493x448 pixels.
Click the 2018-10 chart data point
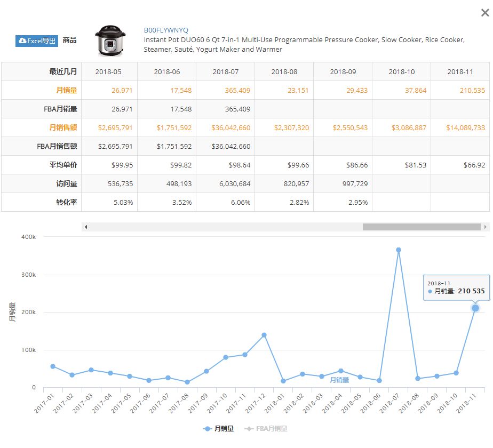click(456, 373)
